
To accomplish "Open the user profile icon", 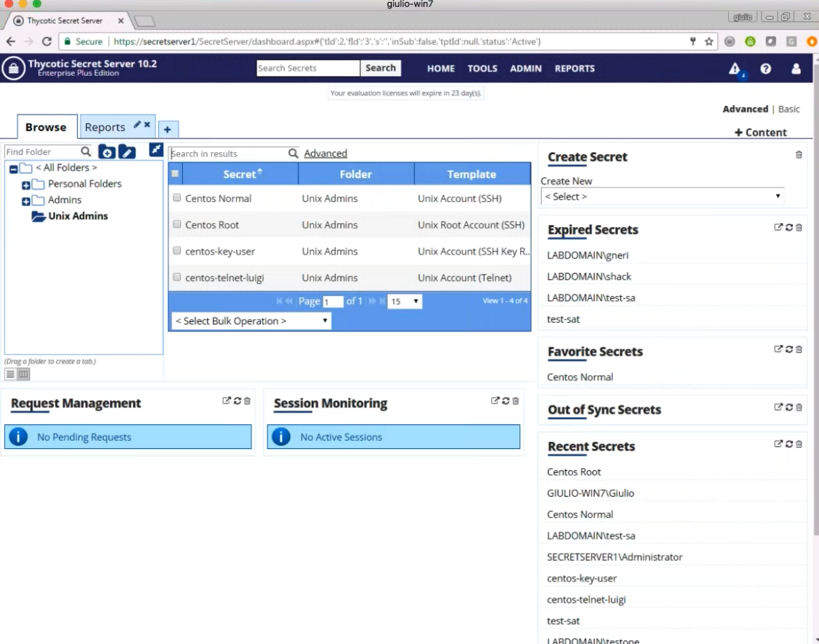I will click(x=795, y=68).
